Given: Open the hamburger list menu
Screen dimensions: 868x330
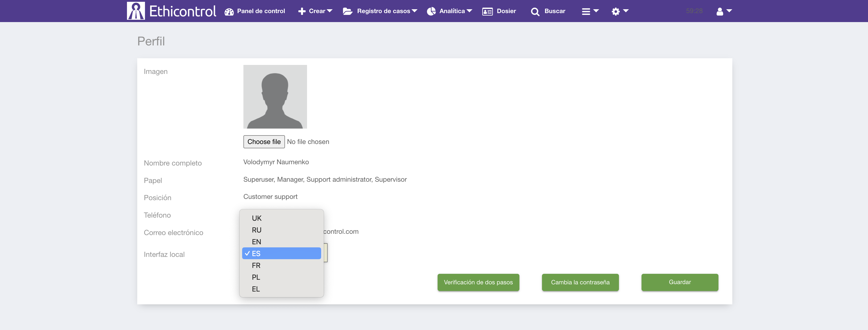Looking at the screenshot, I should click(x=589, y=12).
